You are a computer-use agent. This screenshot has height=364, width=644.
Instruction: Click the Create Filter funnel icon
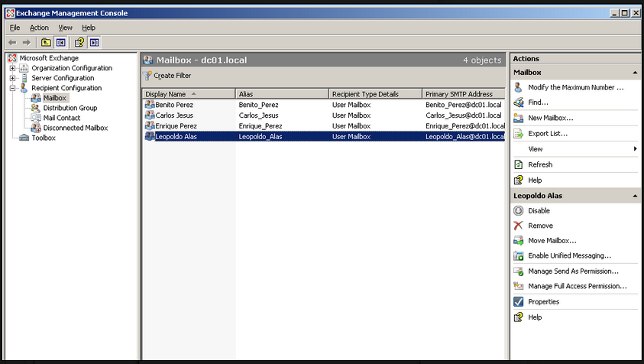(x=147, y=76)
